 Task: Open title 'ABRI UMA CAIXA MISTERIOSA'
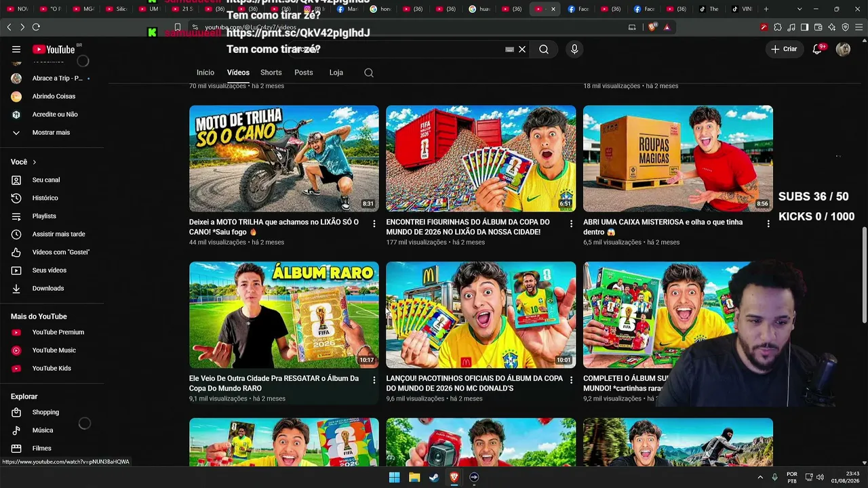tap(663, 227)
